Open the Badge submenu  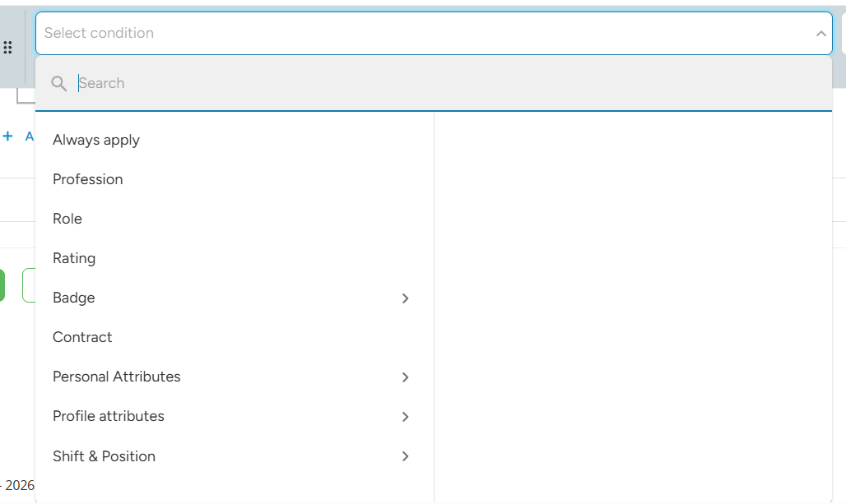(x=235, y=298)
